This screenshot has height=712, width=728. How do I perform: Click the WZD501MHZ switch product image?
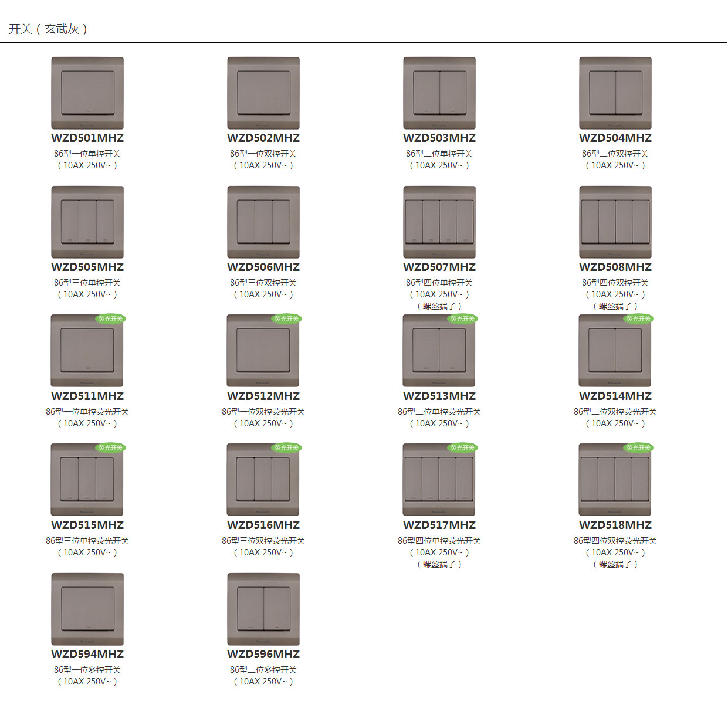87,93
